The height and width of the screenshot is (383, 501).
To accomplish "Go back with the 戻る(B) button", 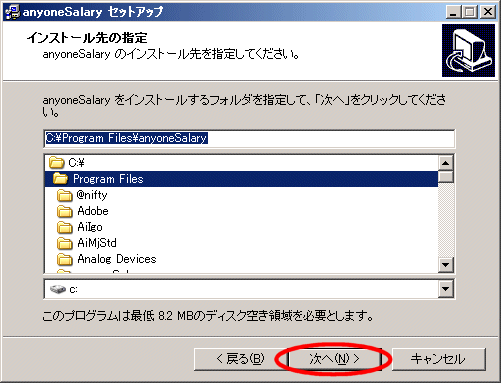I will tap(240, 359).
